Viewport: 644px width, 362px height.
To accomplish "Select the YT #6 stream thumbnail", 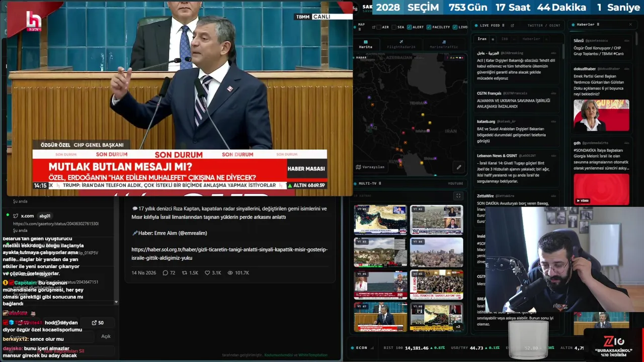I will [x=437, y=285].
